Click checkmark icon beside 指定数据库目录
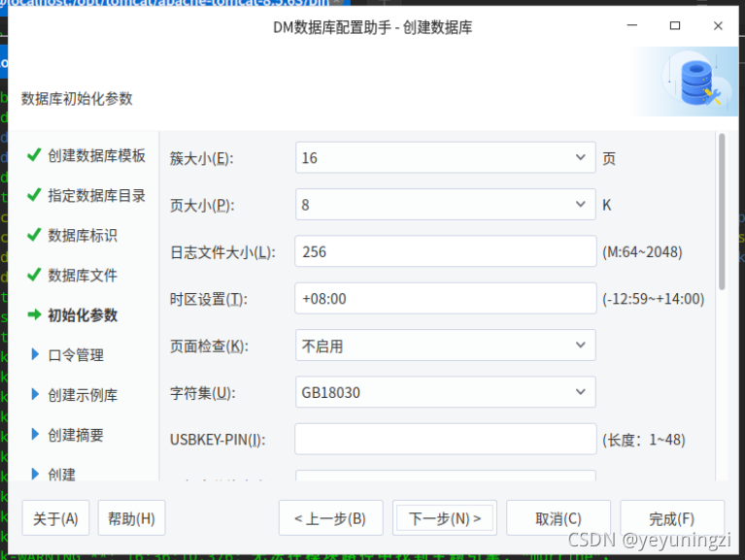745x560 pixels. [x=34, y=194]
